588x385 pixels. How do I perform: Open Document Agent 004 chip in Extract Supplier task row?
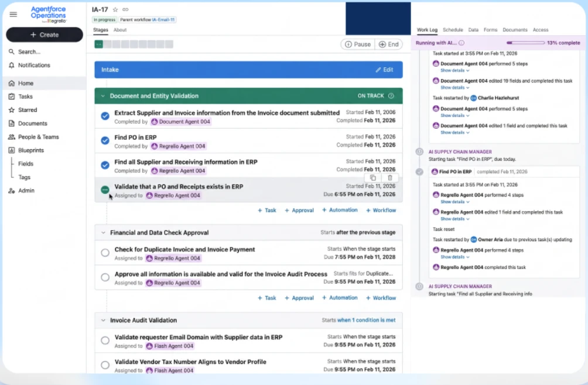click(181, 122)
